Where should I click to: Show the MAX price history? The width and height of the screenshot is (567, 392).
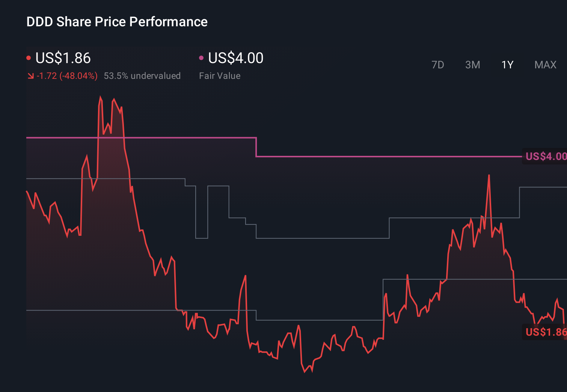(545, 65)
